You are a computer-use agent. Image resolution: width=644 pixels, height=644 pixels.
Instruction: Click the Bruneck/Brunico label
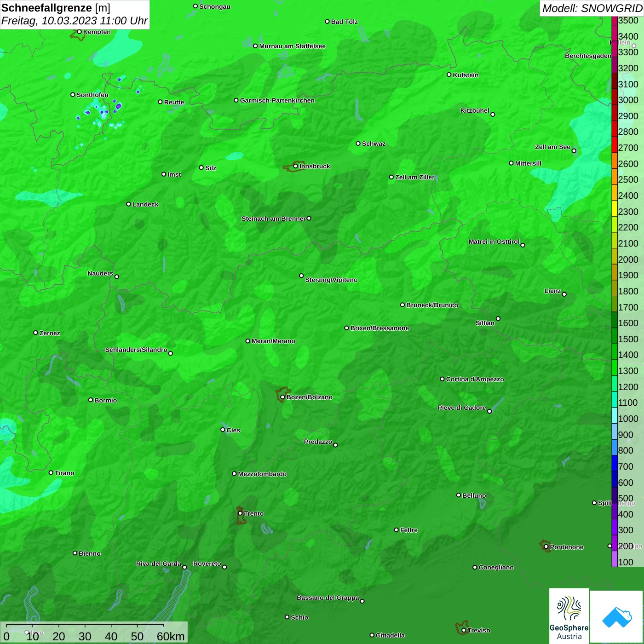click(432, 305)
